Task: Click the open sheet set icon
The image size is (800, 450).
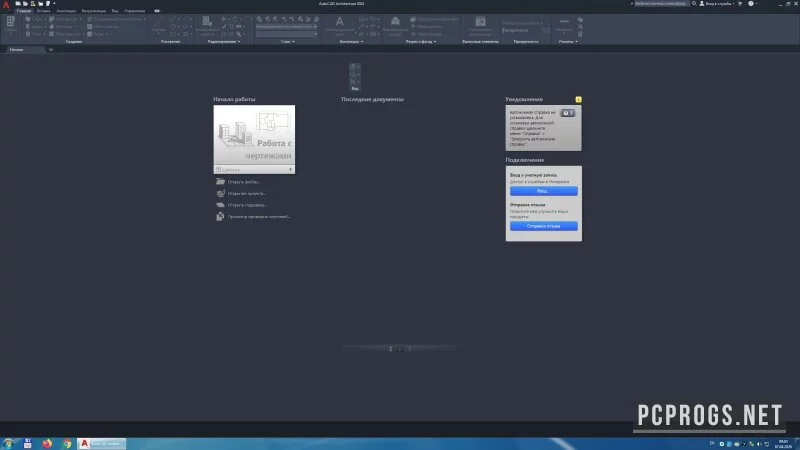Action: coord(220,205)
